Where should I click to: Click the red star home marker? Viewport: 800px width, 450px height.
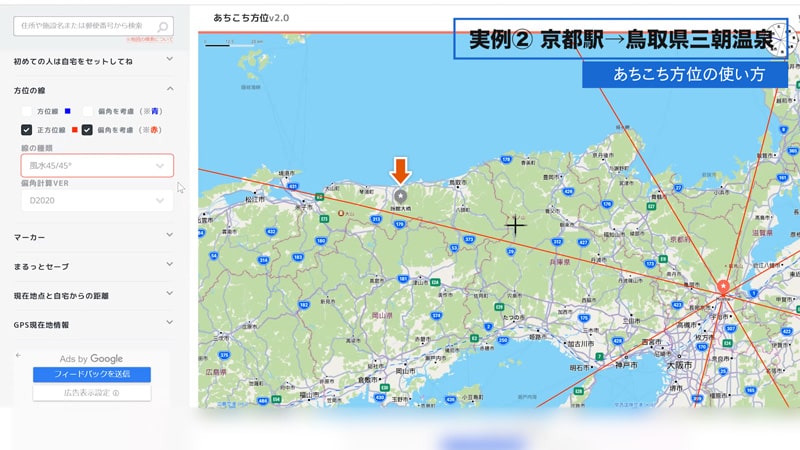pos(723,288)
